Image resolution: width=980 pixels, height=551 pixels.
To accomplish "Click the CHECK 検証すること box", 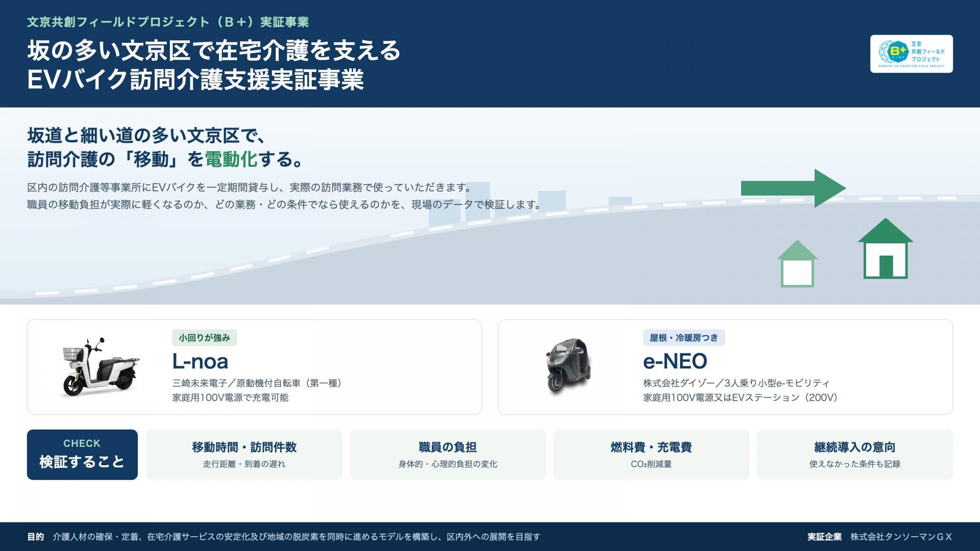I will pos(82,455).
